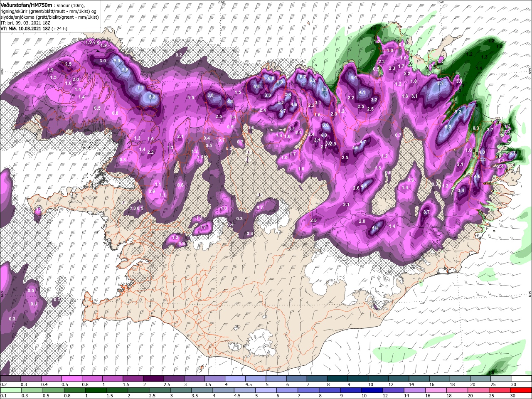Screen dimensions: 532x399
Task: Click the 9.2 precipitation value on the map
Action: (458, 112)
